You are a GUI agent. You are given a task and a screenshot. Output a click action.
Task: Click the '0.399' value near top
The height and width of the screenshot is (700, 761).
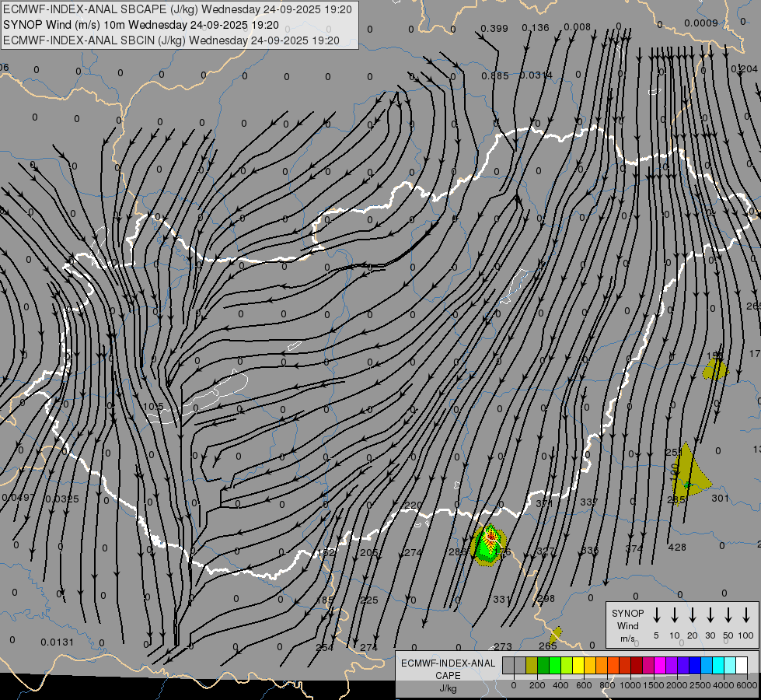494,29
